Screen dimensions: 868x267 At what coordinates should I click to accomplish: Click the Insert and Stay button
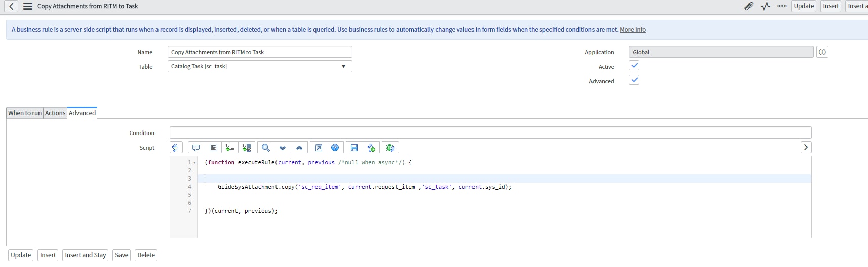click(86, 255)
